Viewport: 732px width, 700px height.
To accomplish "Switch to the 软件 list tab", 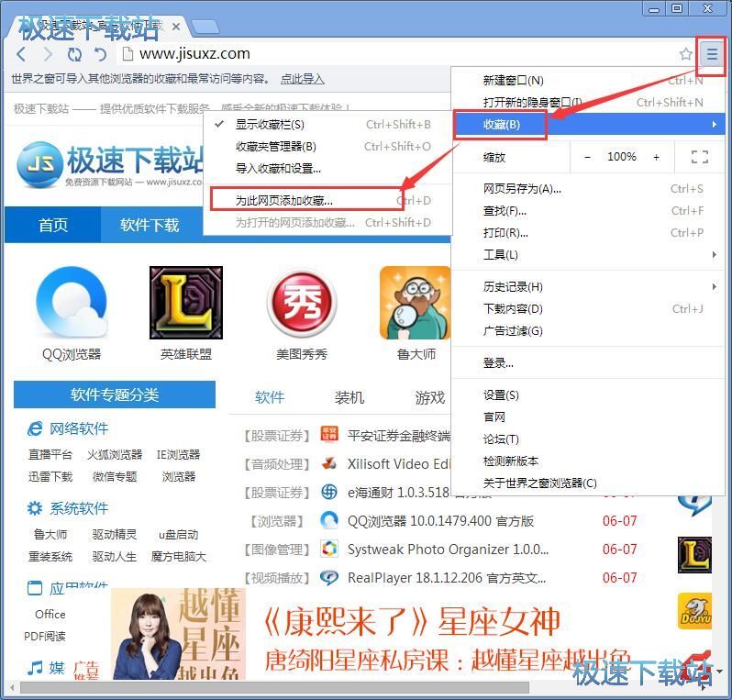I will coord(270,397).
